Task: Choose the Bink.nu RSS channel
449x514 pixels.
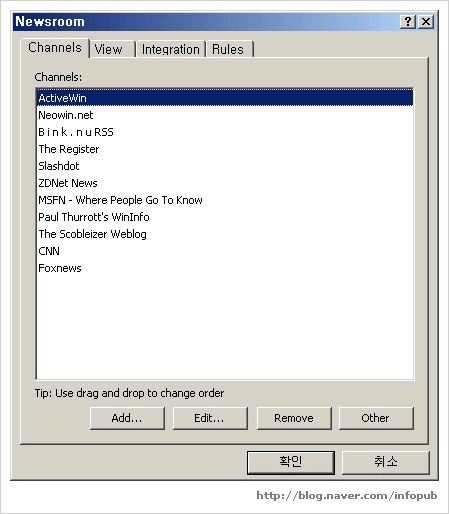Action: pyautogui.click(x=225, y=132)
